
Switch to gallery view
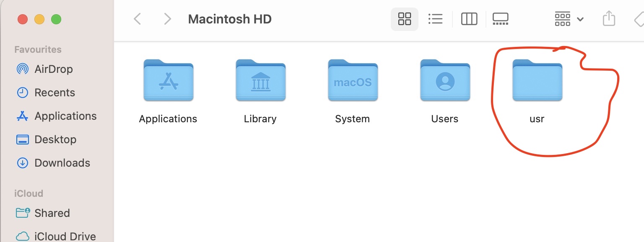coord(500,19)
